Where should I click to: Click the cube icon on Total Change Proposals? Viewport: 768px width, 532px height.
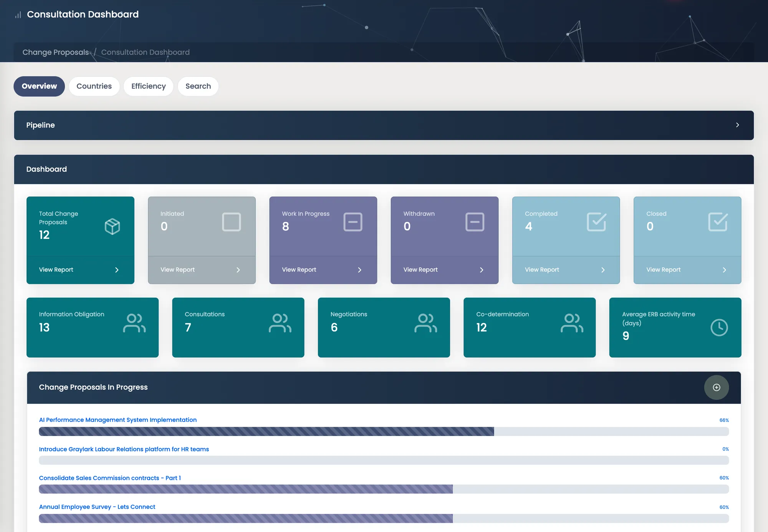[x=112, y=226]
